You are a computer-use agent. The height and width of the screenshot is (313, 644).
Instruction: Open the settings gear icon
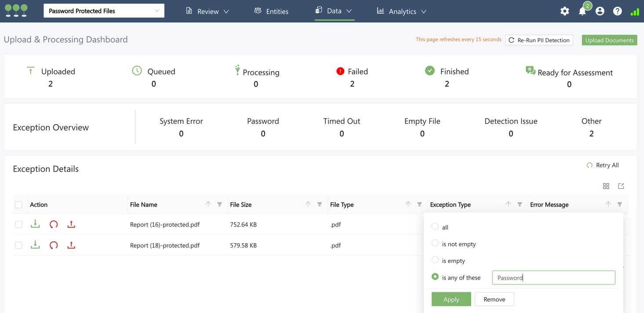564,11
